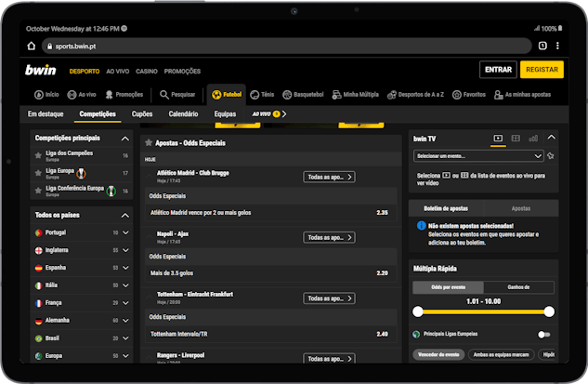Open AO VIVO main menu
The image size is (588, 384).
[x=117, y=72]
